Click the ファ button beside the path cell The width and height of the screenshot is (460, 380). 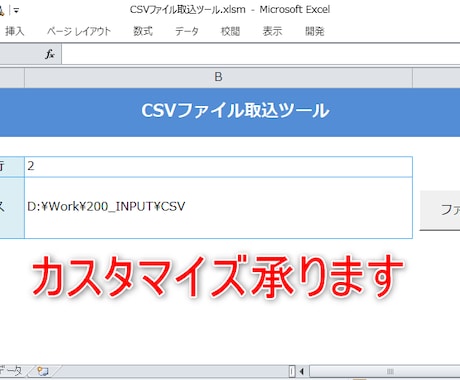coord(440,210)
